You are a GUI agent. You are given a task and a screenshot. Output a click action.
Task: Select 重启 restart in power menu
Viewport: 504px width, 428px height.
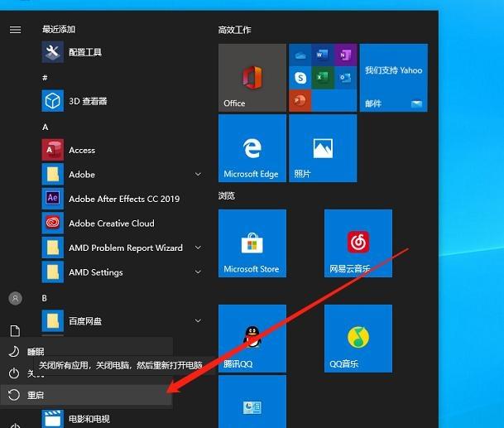(x=86, y=395)
